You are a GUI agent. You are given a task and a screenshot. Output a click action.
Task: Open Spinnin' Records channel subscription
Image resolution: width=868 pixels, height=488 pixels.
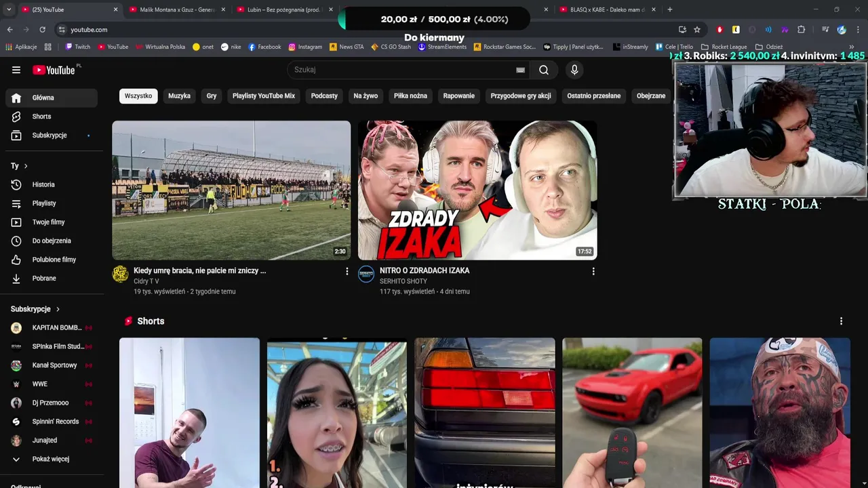pos(52,422)
